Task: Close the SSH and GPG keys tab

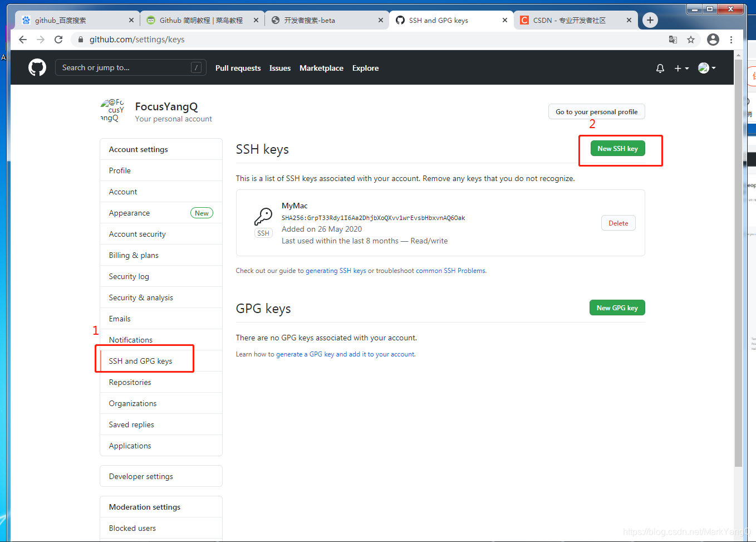Action: pos(505,20)
